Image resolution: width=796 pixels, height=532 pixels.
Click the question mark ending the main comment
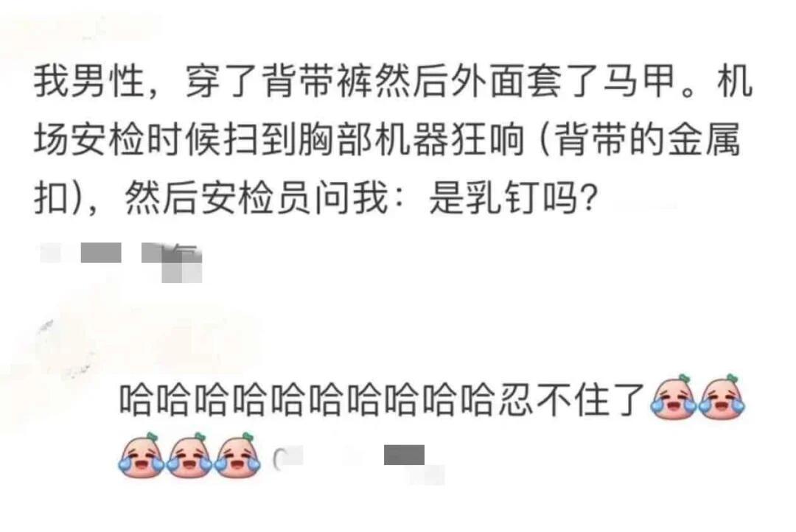(x=587, y=198)
